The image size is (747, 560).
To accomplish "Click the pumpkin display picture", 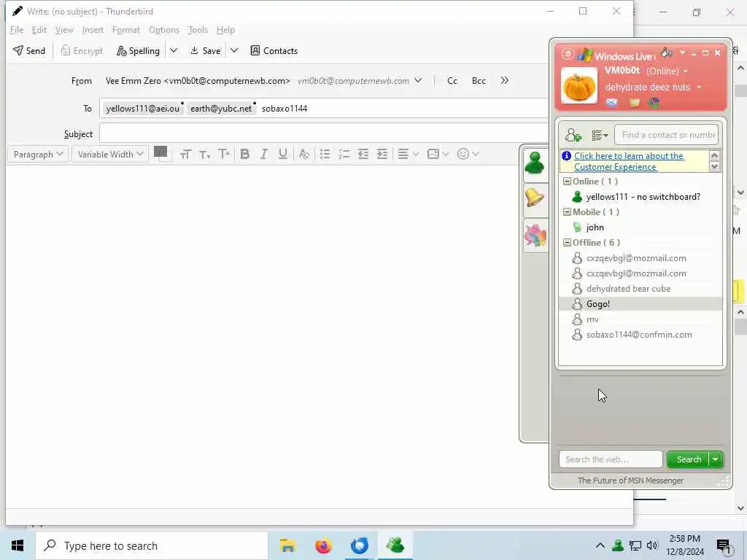I will (x=578, y=86).
